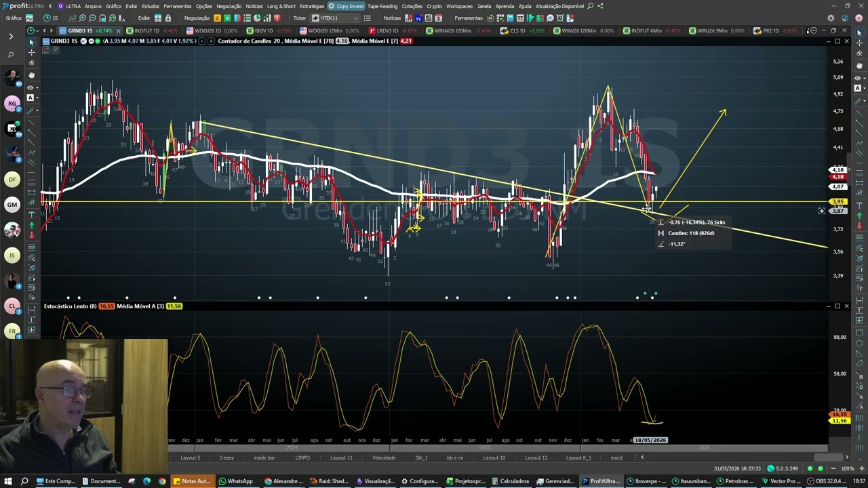Image resolution: width=868 pixels, height=488 pixels.
Task: Open the Estudos menu
Action: coord(151,6)
